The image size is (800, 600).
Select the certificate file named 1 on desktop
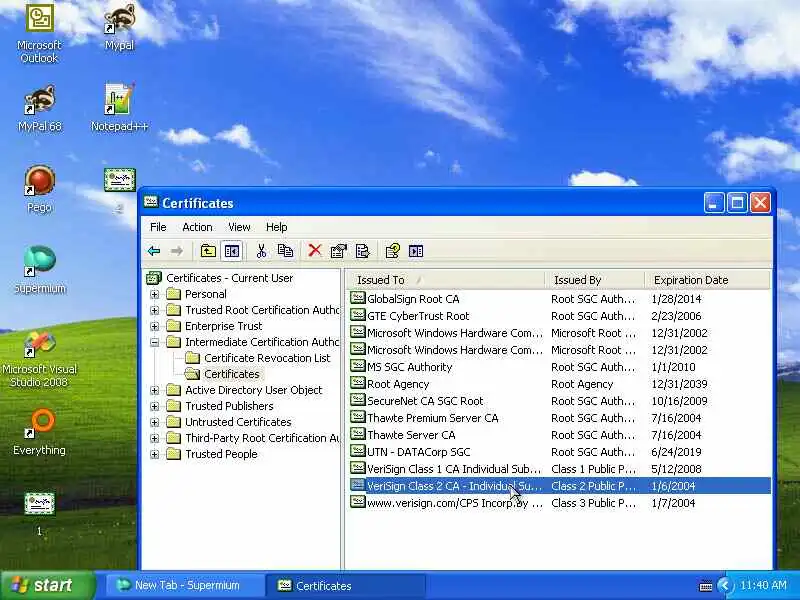pyautogui.click(x=39, y=513)
